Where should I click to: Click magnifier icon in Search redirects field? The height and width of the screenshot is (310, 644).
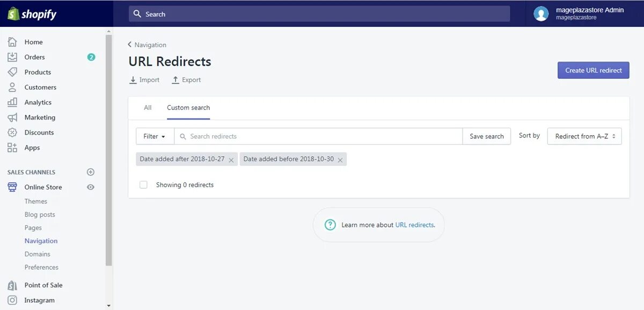[183, 136]
